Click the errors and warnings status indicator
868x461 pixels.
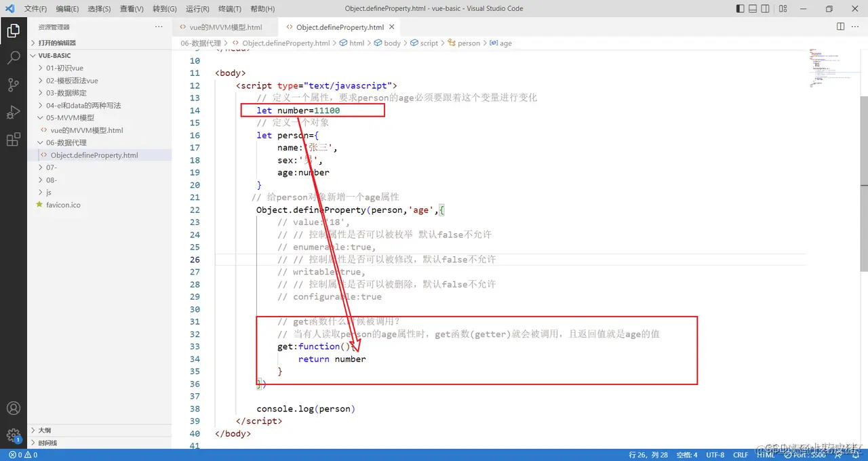[x=23, y=455]
